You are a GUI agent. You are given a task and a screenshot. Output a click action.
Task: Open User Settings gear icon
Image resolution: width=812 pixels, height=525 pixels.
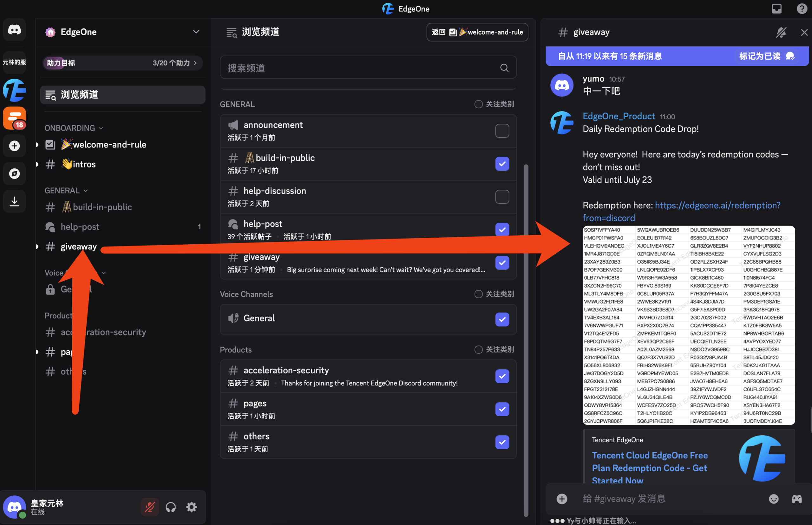(x=192, y=507)
